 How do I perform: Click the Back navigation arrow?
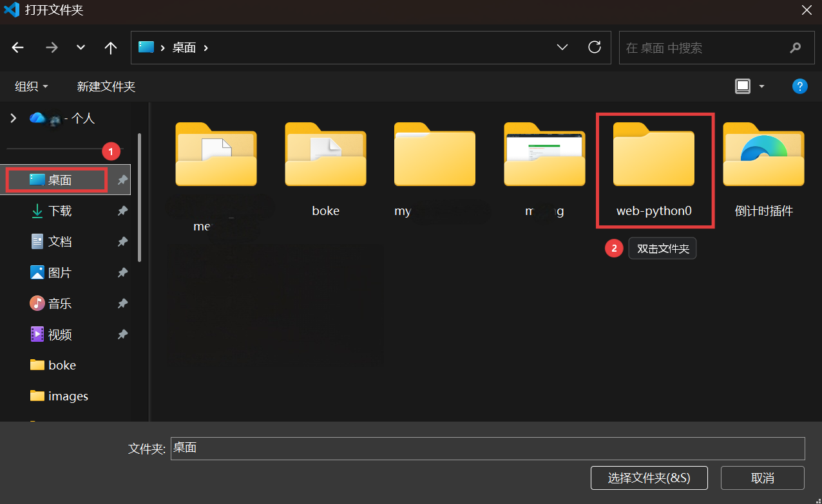18,48
